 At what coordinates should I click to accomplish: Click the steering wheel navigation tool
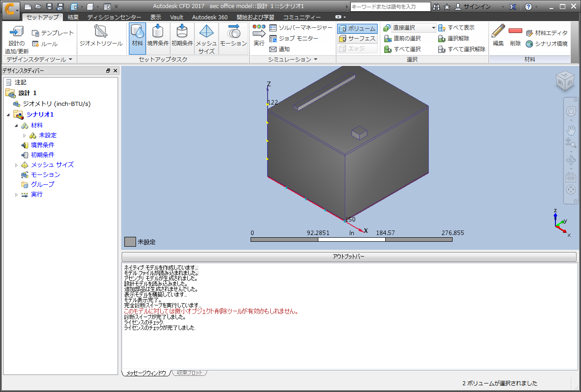[571, 111]
